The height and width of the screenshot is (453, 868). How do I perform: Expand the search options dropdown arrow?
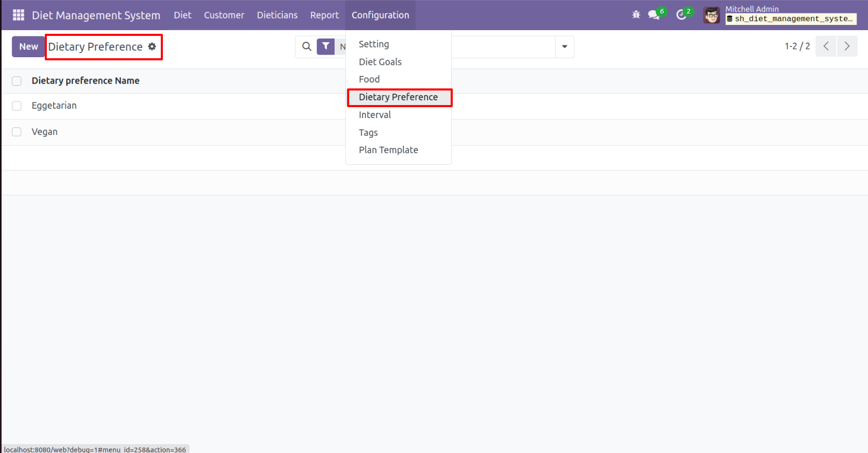(565, 47)
